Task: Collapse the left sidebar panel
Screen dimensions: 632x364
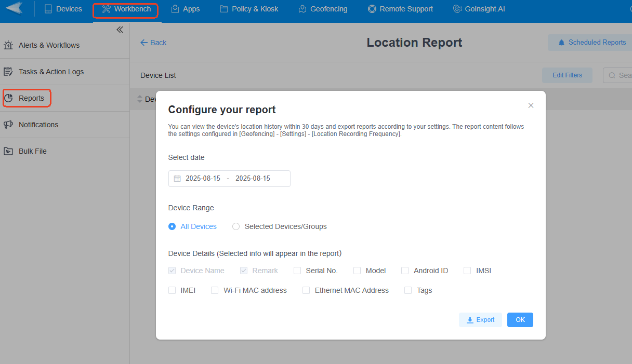Action: [x=120, y=30]
